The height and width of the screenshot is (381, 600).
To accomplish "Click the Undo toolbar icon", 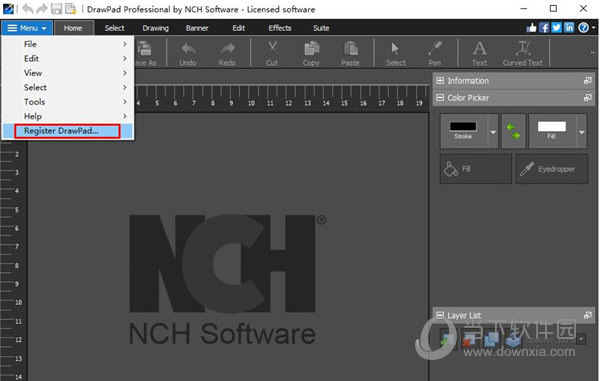I will pos(188,53).
